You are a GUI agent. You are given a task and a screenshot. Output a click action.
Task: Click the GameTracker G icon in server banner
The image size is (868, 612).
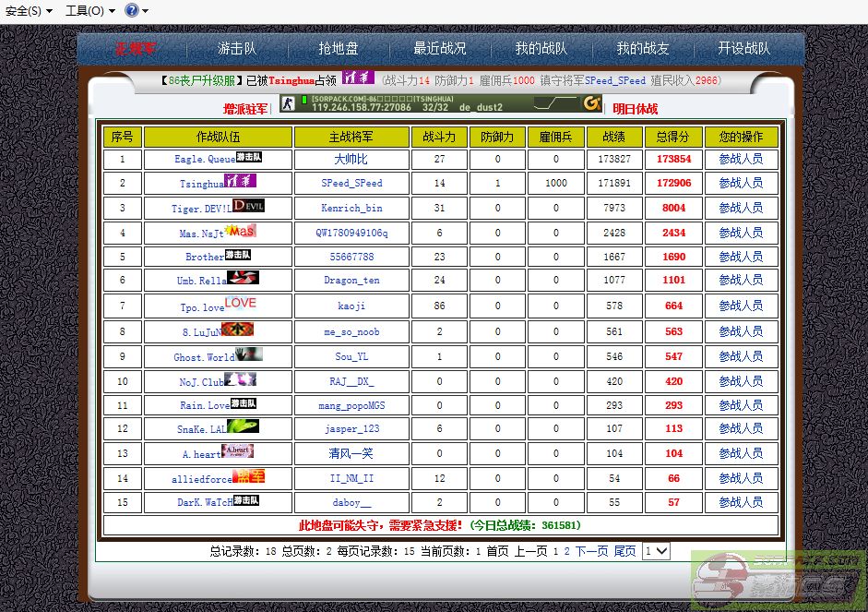tap(591, 103)
